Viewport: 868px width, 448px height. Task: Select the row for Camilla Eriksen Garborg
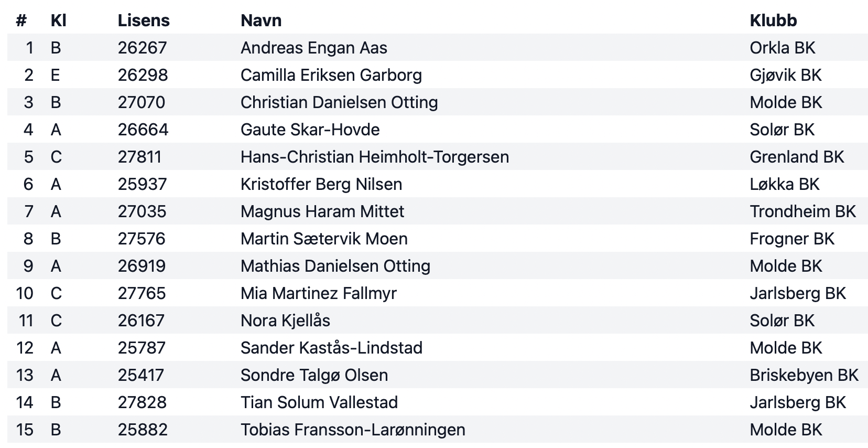point(437,75)
